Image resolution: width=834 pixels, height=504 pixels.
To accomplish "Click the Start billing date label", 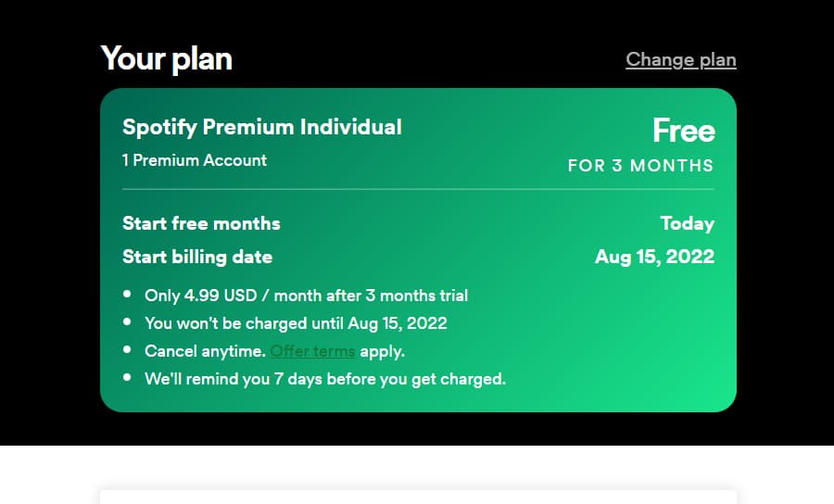I will [x=197, y=257].
